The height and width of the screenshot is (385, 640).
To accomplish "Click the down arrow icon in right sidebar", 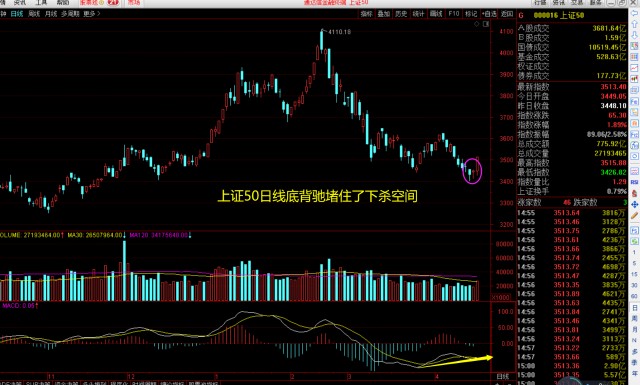I will coord(634,35).
